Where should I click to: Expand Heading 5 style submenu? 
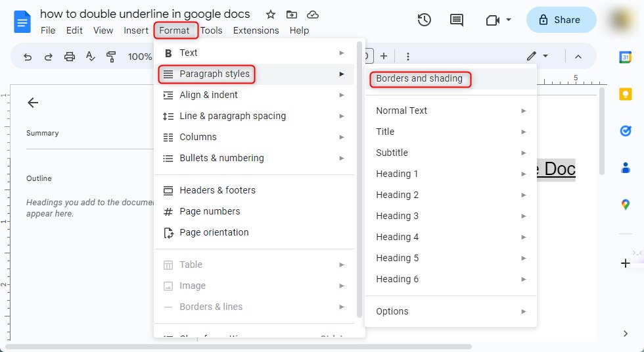coord(451,258)
